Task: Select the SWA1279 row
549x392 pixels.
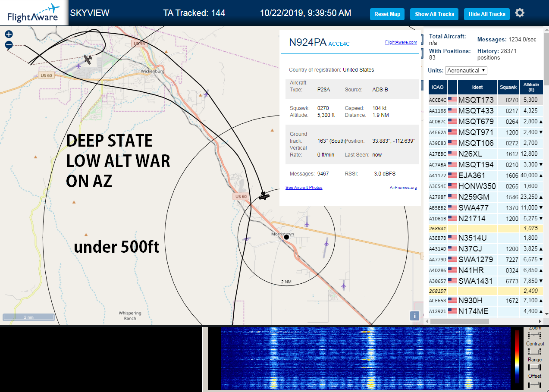Action: (486, 260)
